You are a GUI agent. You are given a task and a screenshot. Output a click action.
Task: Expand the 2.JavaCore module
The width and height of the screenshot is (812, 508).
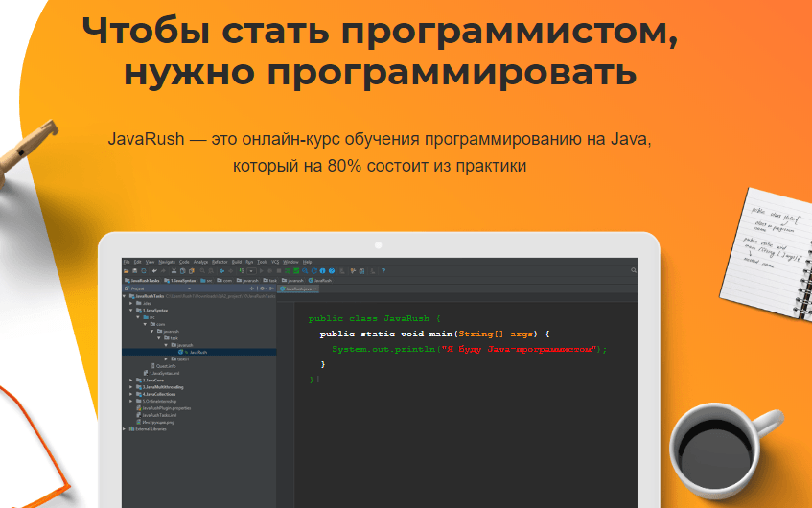(131, 381)
